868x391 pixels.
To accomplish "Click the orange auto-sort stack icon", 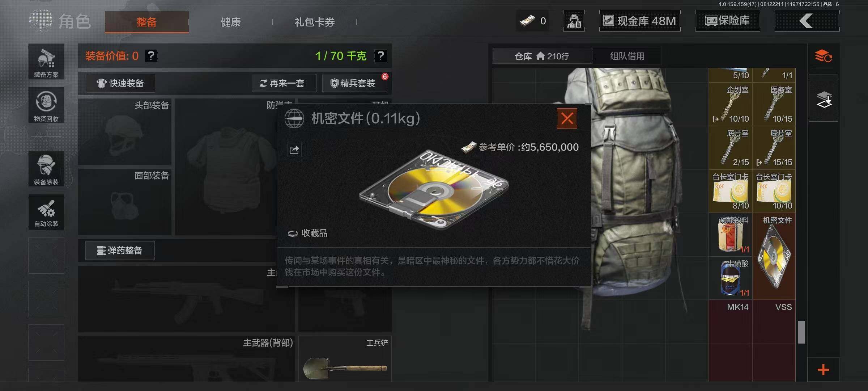I will click(823, 56).
